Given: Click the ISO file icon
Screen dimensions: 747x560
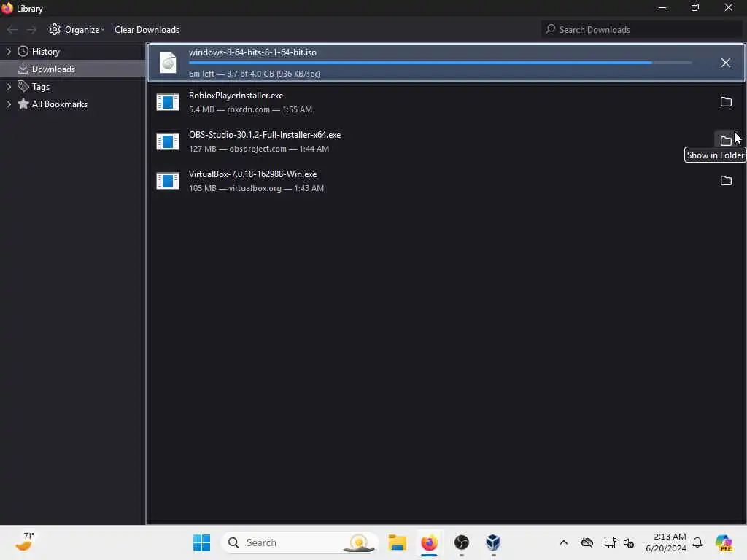Looking at the screenshot, I should click(168, 63).
